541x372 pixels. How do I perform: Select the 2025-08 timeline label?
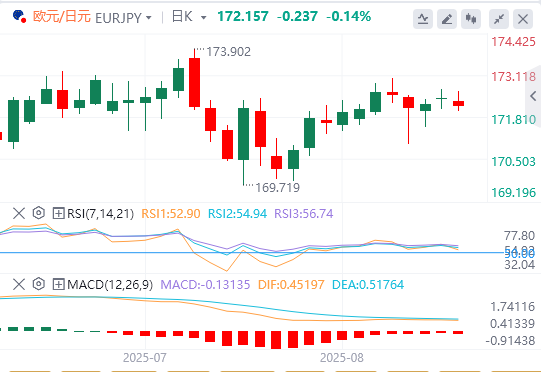(x=342, y=358)
